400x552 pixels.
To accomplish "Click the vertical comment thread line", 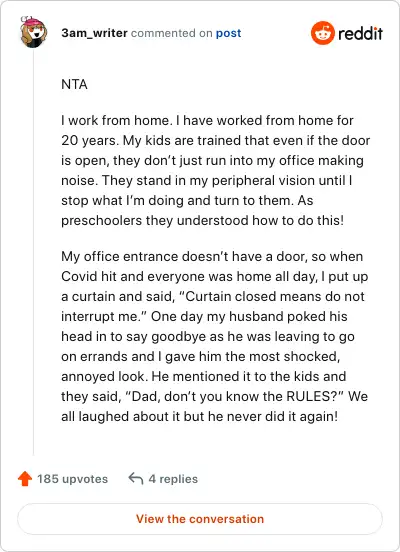I will (33, 252).
